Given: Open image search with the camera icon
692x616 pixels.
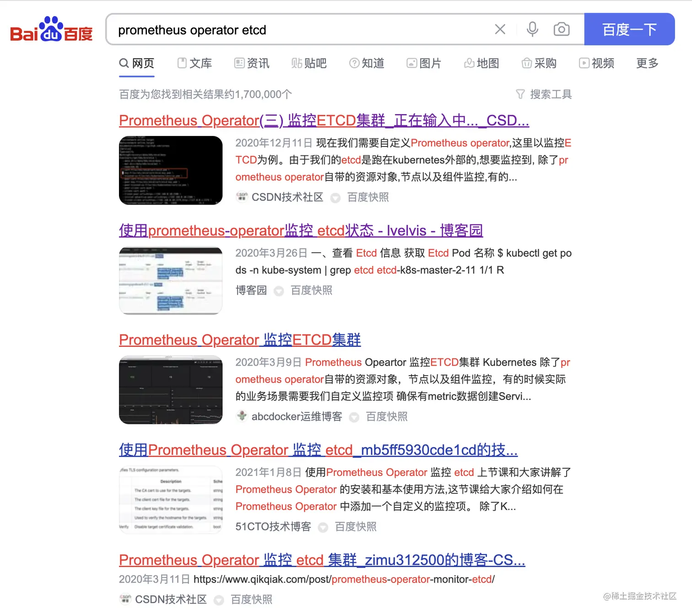Looking at the screenshot, I should [562, 29].
